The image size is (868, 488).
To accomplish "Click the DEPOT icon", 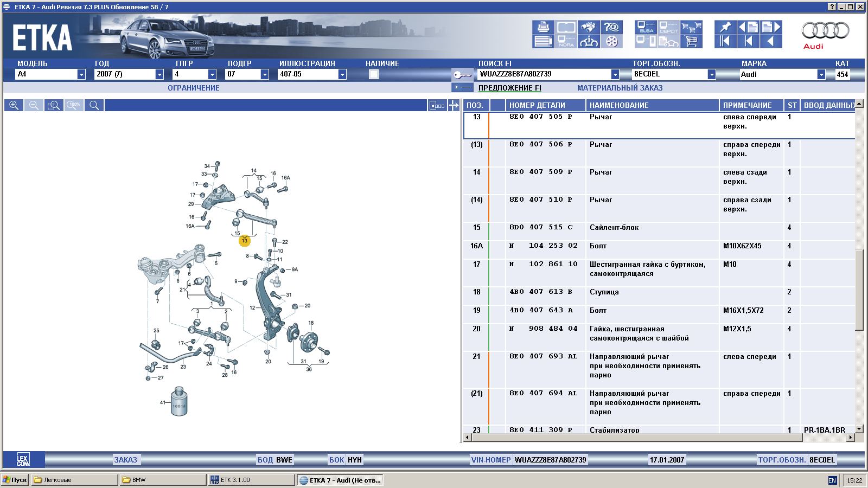I will [x=668, y=27].
